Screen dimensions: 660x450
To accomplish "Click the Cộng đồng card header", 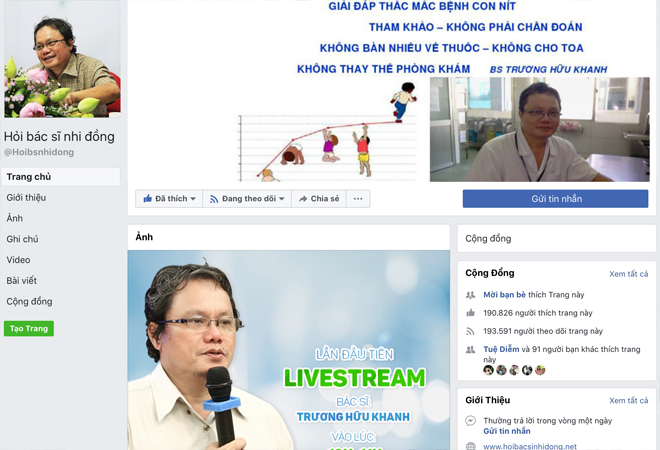I will (488, 239).
